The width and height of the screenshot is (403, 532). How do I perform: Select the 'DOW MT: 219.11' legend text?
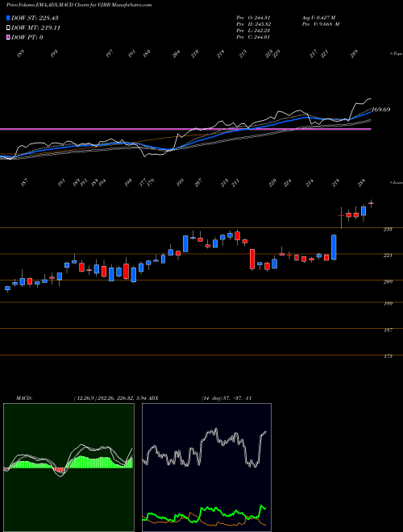click(35, 27)
